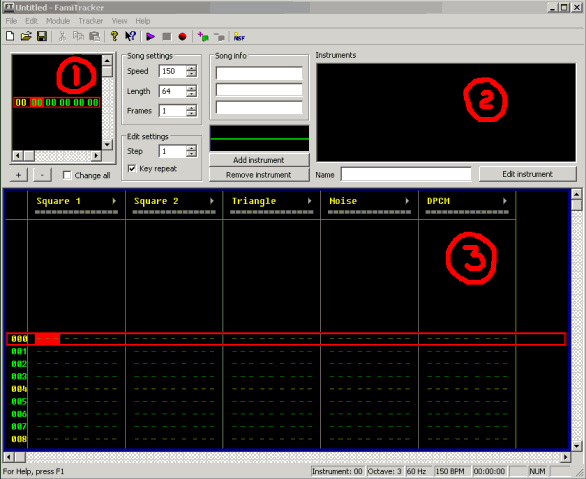The width and height of the screenshot is (586, 479).
Task: Expand the Square 2 channel effect arrow
Action: [x=212, y=201]
